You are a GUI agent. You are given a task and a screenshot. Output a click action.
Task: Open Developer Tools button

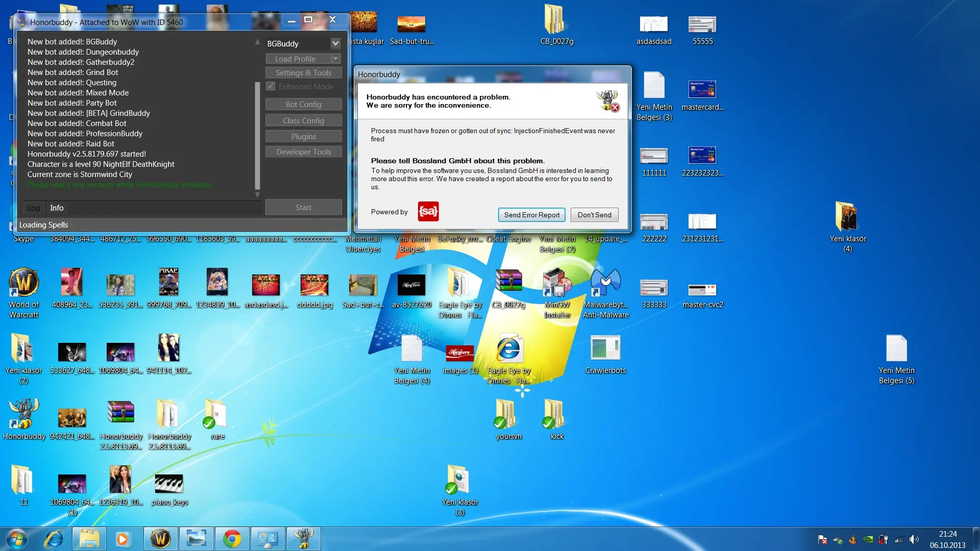303,152
